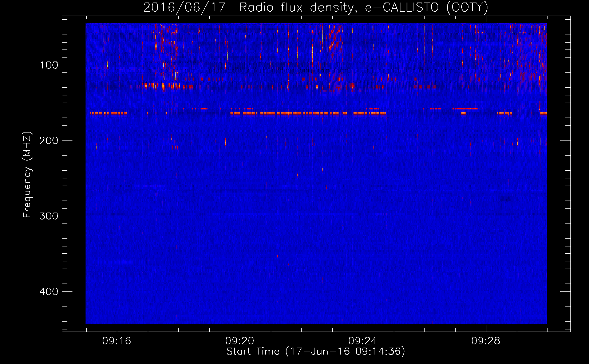Click the 100 frequency tick label
Viewport: 589px width, 364px height.
pyautogui.click(x=49, y=65)
